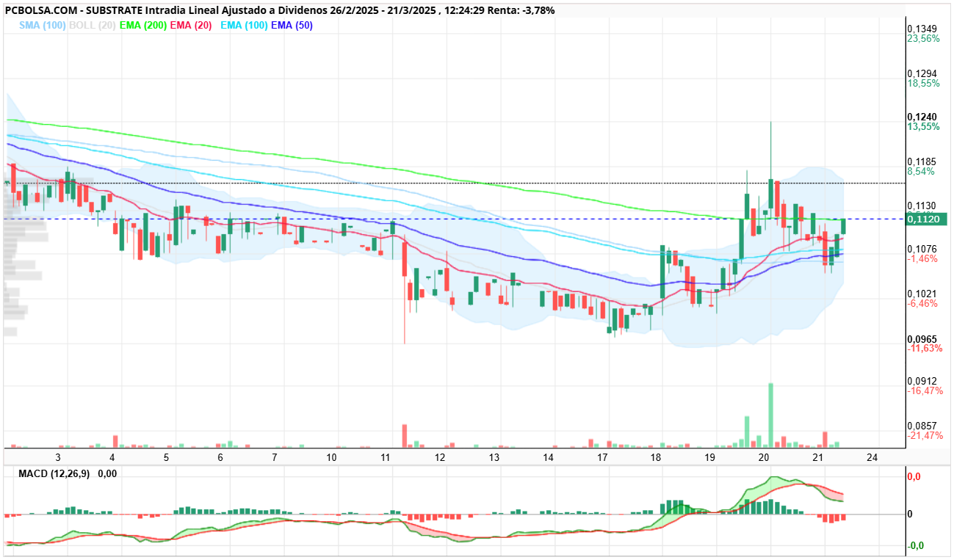Click the MACD upper scale label 0,0
Screen dimensions: 954x560
click(x=914, y=477)
